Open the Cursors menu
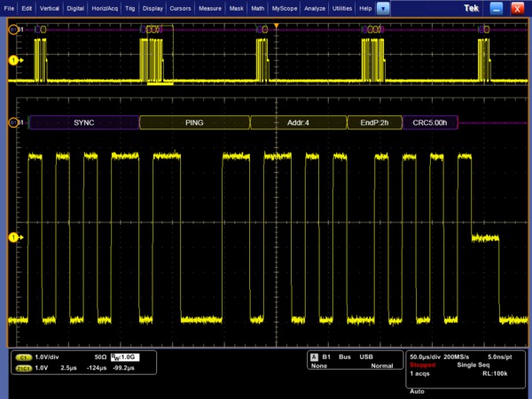The height and width of the screenshot is (399, 532). 182,8
